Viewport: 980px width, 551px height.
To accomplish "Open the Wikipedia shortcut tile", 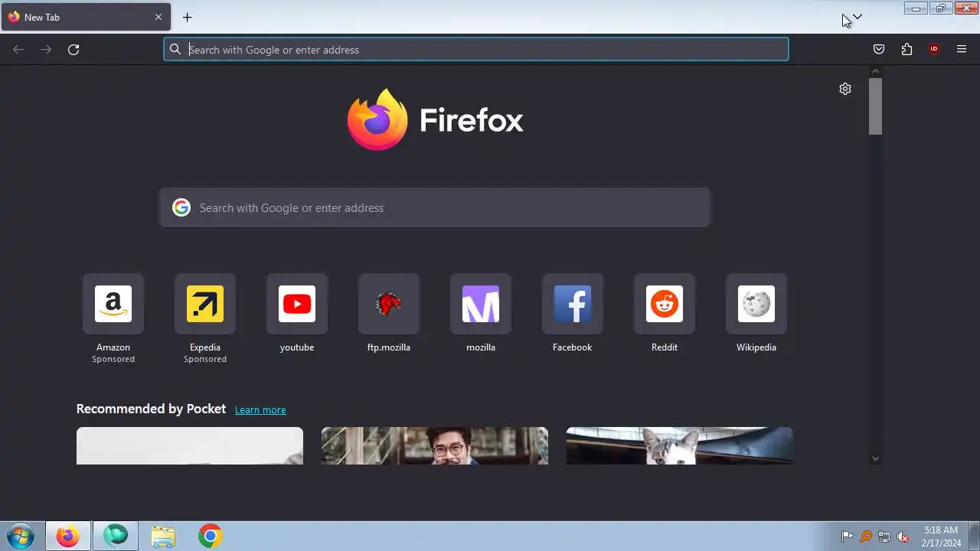I will (756, 304).
